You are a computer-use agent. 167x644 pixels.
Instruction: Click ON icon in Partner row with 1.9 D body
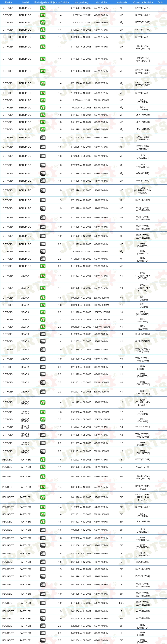pos(43,603)
